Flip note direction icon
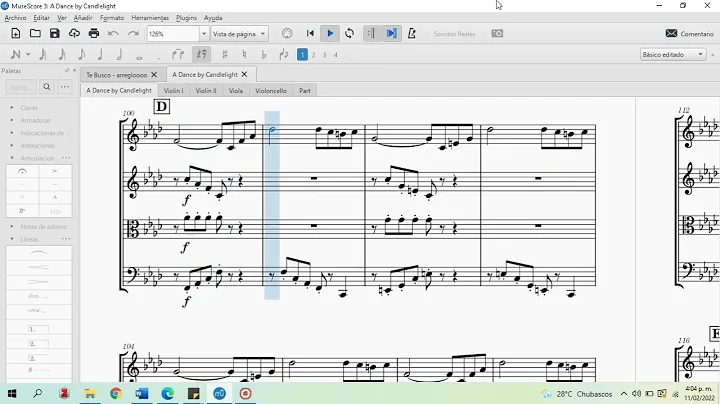 (284, 55)
